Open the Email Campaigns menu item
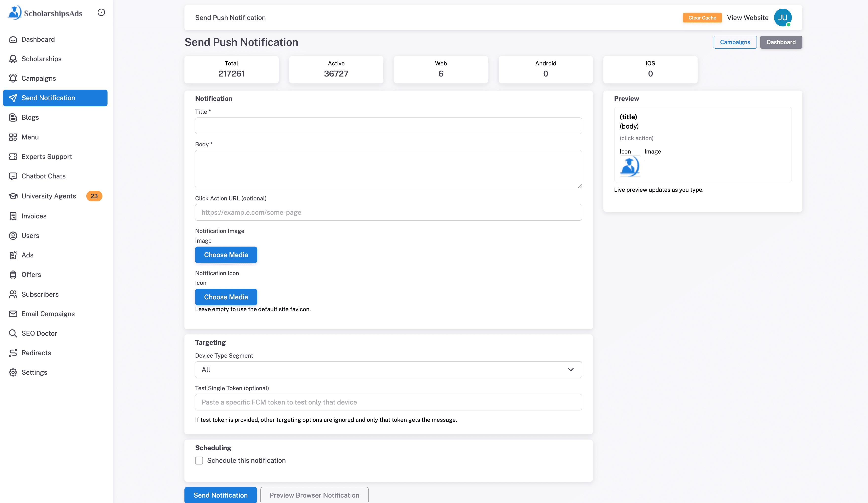Image resolution: width=868 pixels, height=503 pixels. 48,314
